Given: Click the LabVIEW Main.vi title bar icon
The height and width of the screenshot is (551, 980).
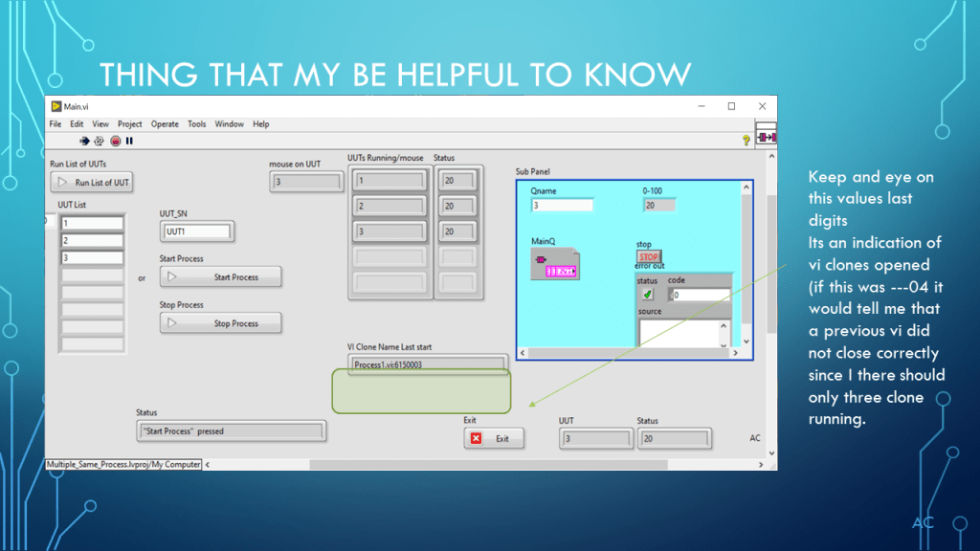Looking at the screenshot, I should [x=56, y=106].
